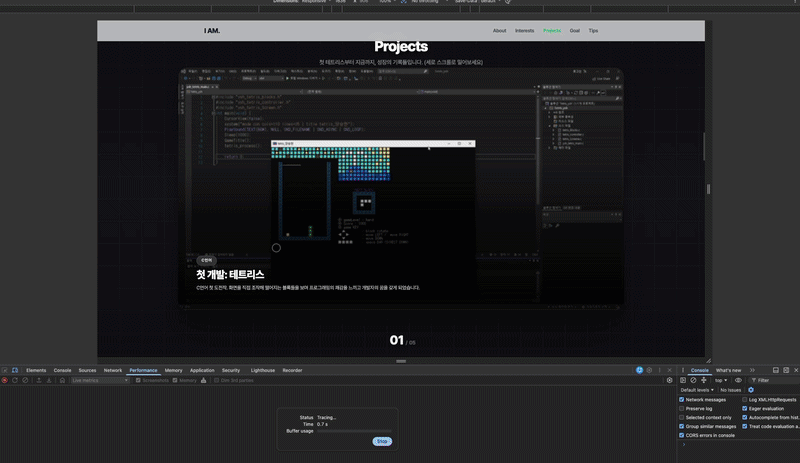The width and height of the screenshot is (800, 463).
Task: Click the console prompt chevron
Action: coord(684,445)
